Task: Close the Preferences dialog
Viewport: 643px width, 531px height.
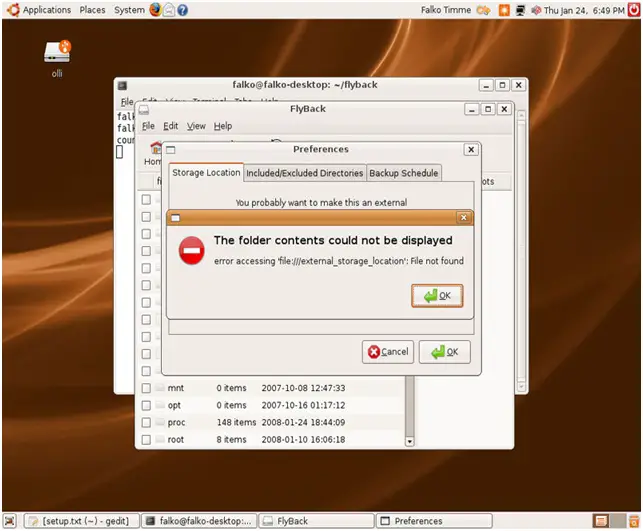Action: point(471,150)
